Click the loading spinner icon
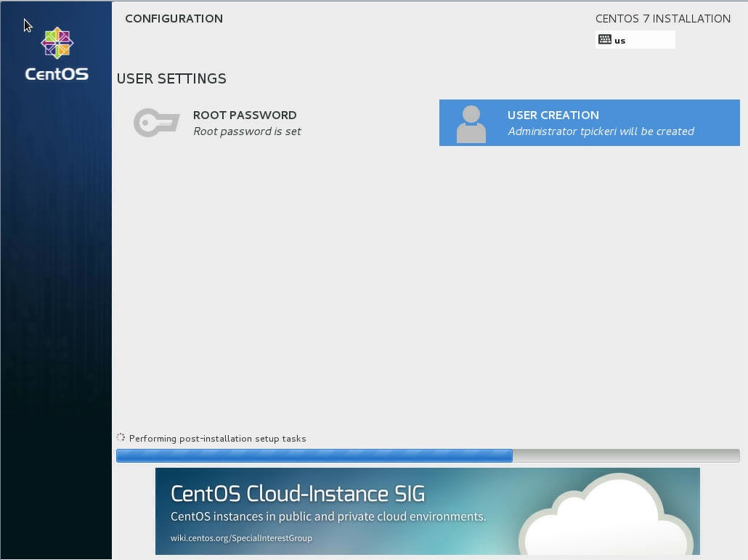This screenshot has width=748, height=560. coord(121,438)
